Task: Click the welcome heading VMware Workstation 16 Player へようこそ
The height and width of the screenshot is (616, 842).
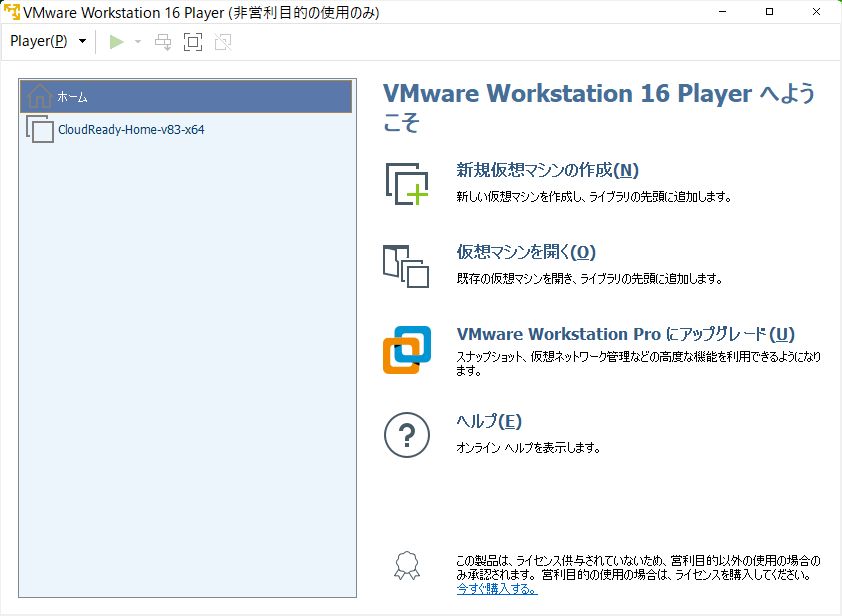Action: tap(599, 108)
